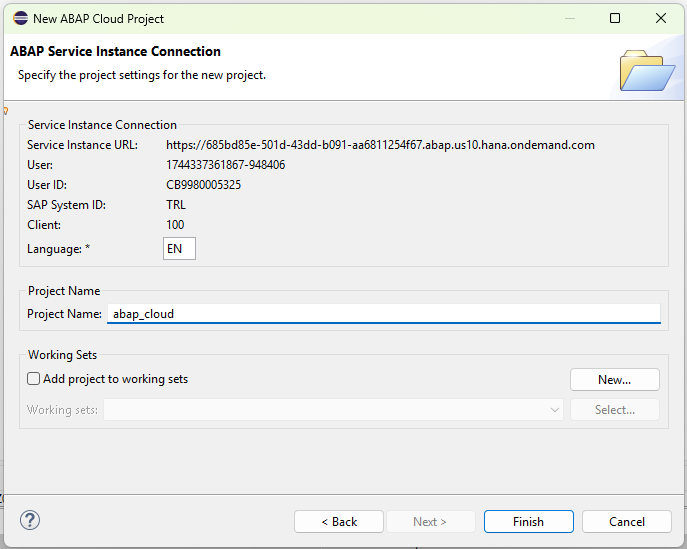The height and width of the screenshot is (549, 687).
Task: Select the Service Instance URL value
Action: click(x=380, y=145)
